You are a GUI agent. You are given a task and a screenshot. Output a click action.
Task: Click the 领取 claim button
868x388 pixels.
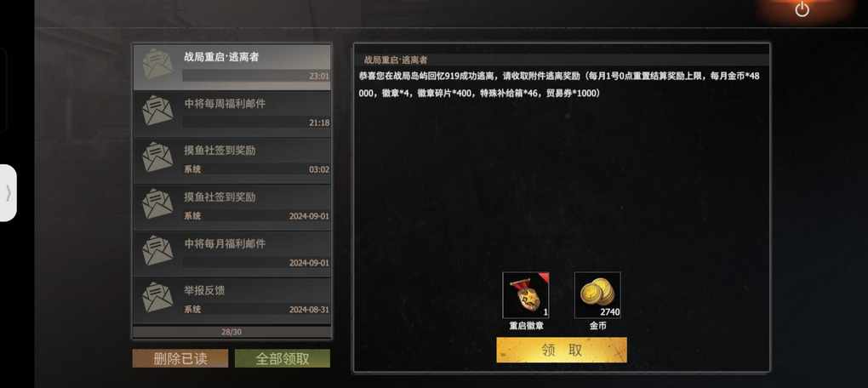(x=562, y=350)
